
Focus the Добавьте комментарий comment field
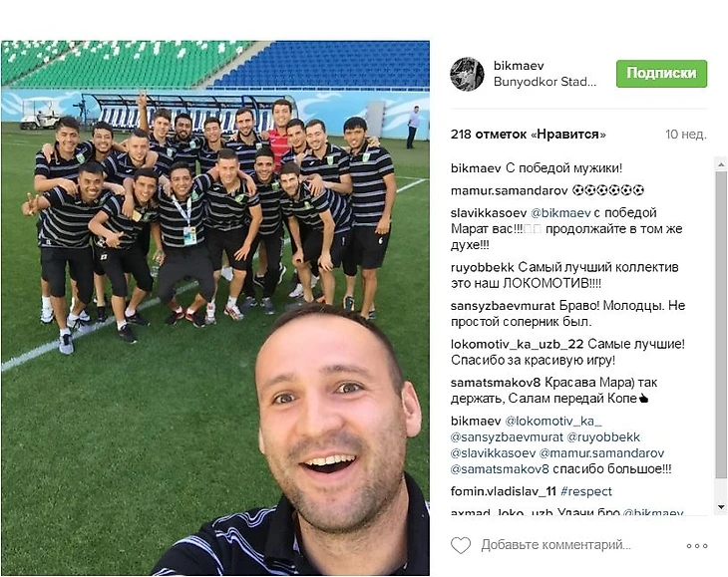click(x=555, y=544)
